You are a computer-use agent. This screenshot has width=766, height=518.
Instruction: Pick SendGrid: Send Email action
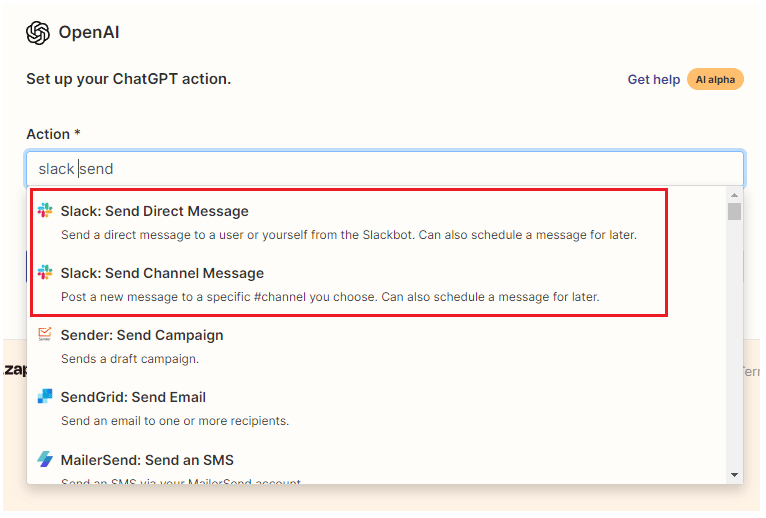[133, 397]
